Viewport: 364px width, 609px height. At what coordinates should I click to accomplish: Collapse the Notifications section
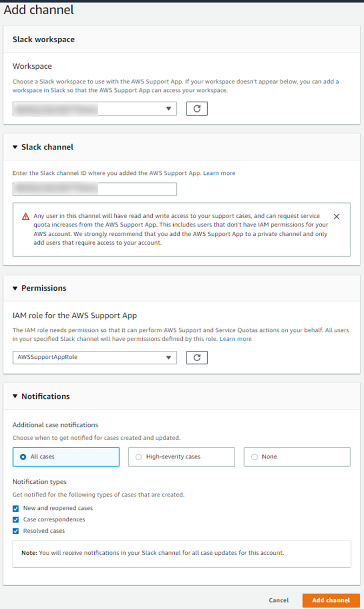tap(15, 396)
